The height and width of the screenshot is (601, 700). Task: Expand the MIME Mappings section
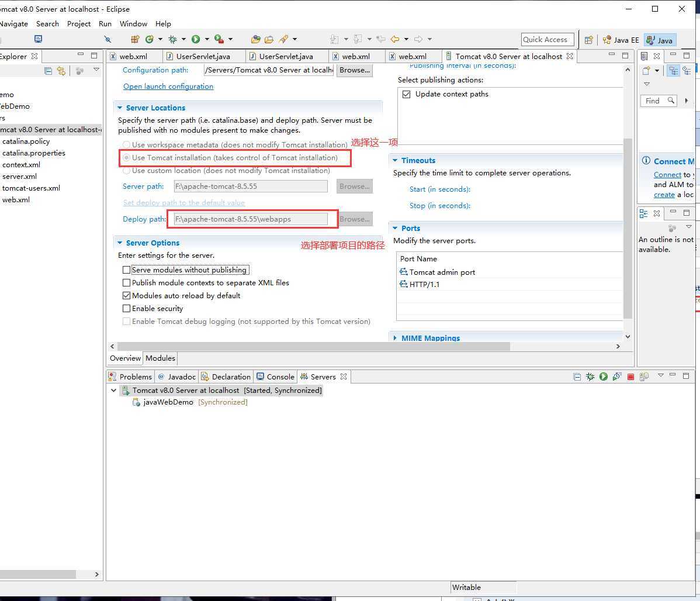point(395,338)
